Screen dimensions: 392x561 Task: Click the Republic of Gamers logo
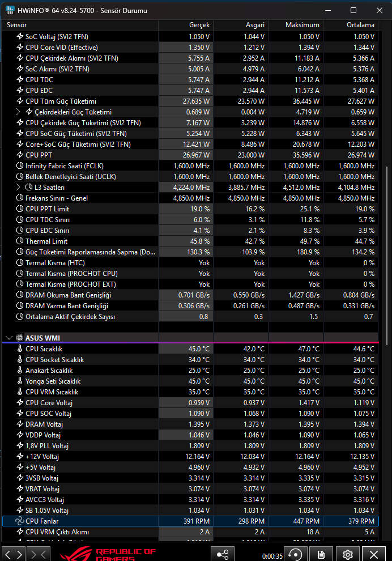(108, 554)
